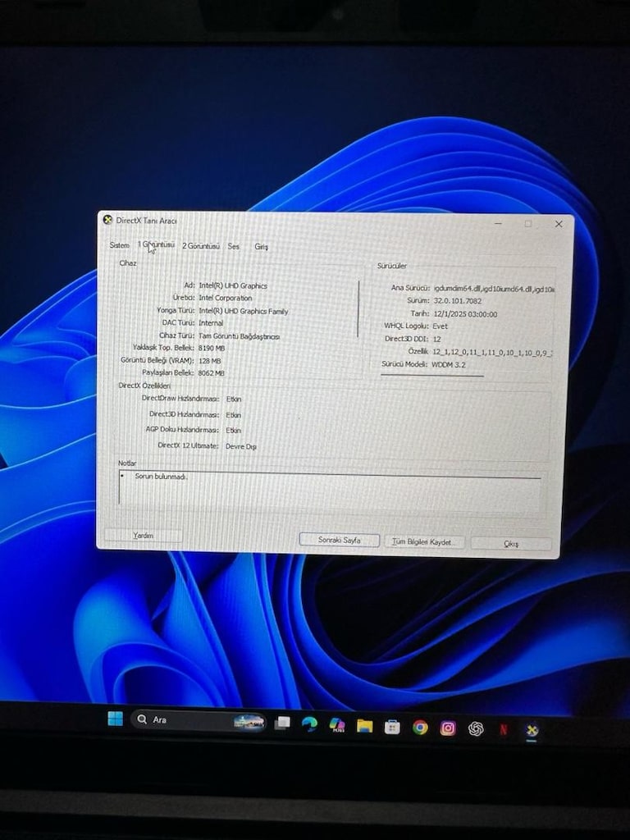Open Instagram from the taskbar
Image resolution: width=630 pixels, height=840 pixels.
(448, 728)
